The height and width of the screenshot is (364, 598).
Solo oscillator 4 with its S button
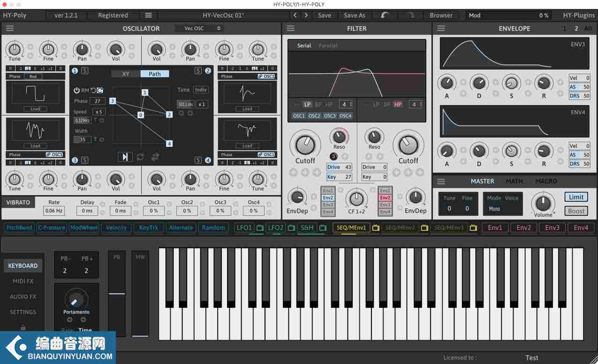click(x=198, y=160)
